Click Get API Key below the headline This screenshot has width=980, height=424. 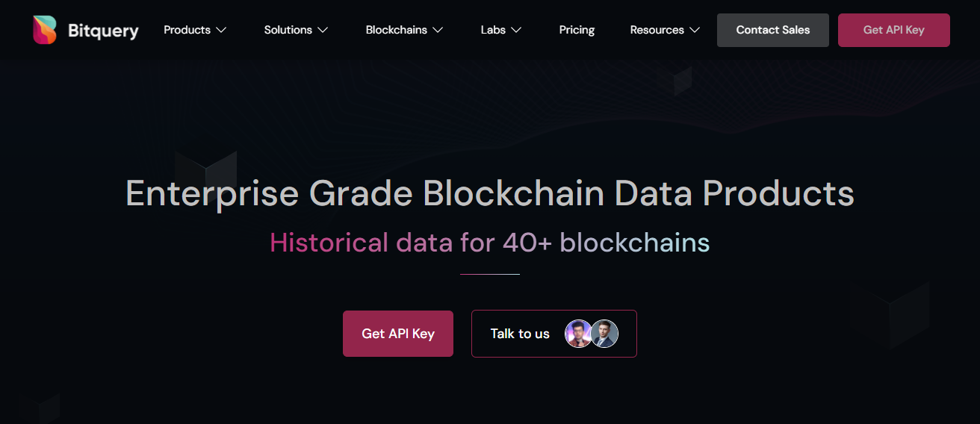pos(397,334)
